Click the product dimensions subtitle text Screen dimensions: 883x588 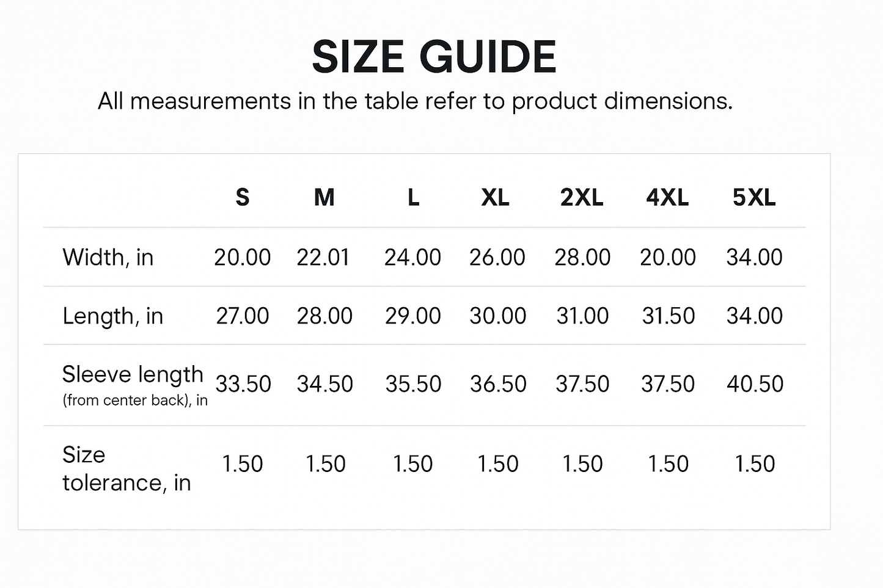415,101
